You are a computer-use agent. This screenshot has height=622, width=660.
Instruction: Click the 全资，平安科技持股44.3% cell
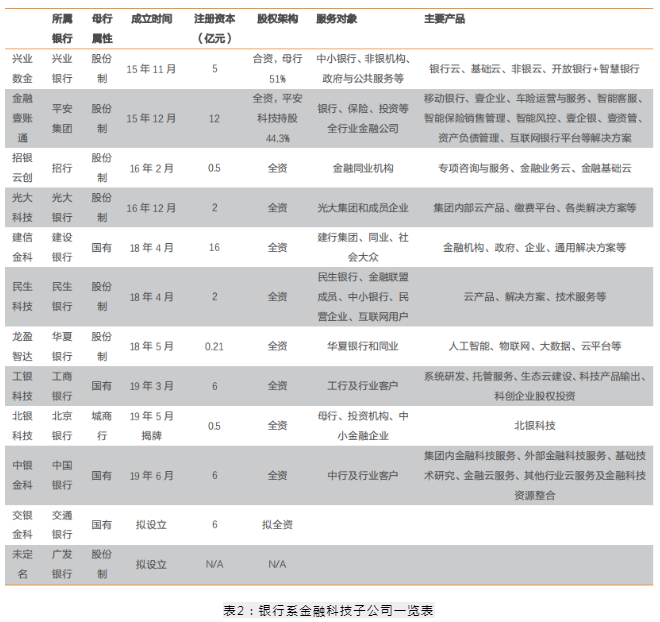(277, 118)
